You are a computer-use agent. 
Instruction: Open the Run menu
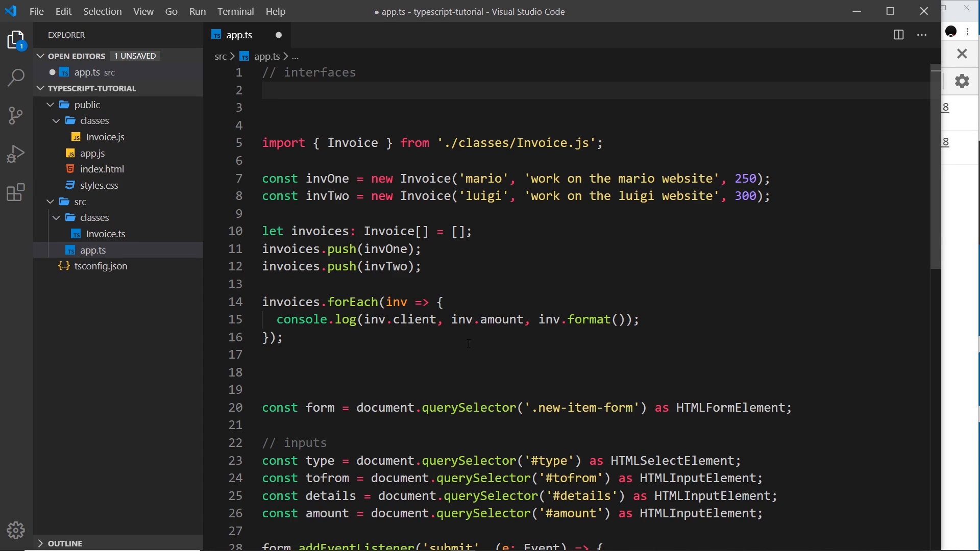(197, 11)
